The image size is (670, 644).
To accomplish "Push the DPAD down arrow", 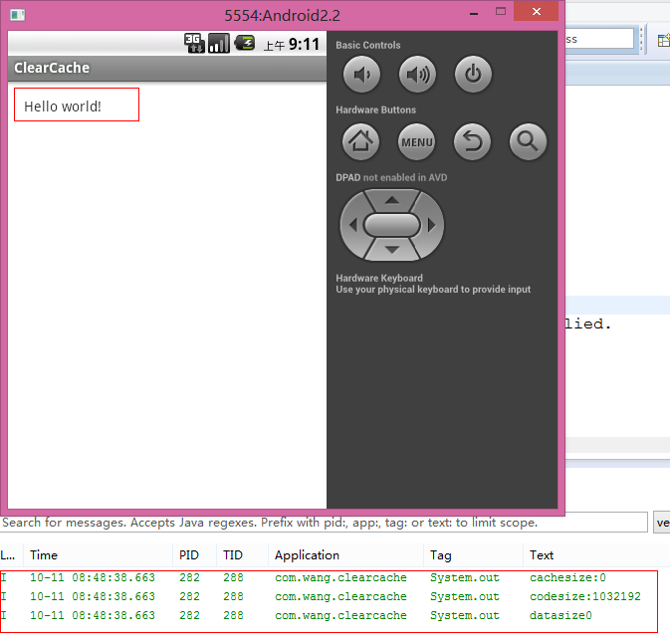I will click(392, 250).
